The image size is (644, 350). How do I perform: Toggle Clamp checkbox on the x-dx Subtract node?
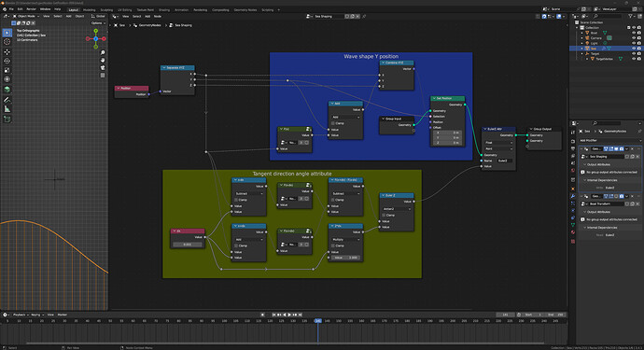click(236, 200)
